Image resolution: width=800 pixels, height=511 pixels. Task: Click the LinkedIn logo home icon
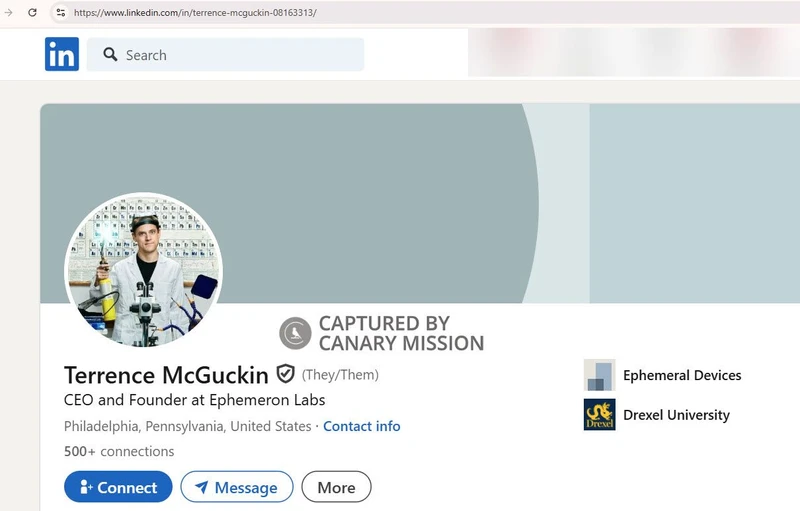coord(62,54)
